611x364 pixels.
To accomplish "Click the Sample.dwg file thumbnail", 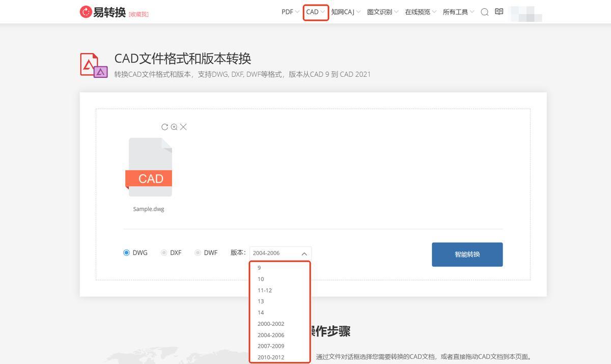I will tap(150, 167).
